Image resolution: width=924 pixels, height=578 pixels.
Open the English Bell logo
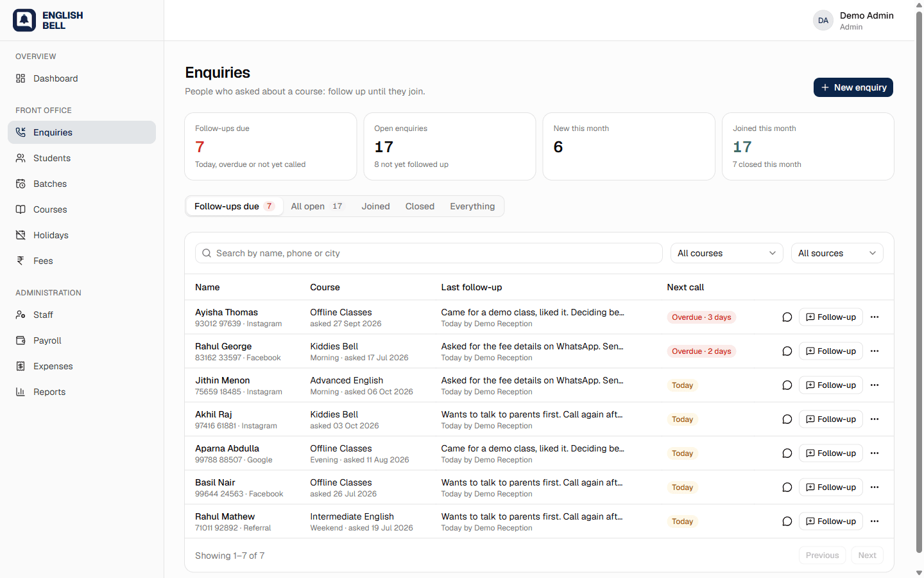coord(48,21)
